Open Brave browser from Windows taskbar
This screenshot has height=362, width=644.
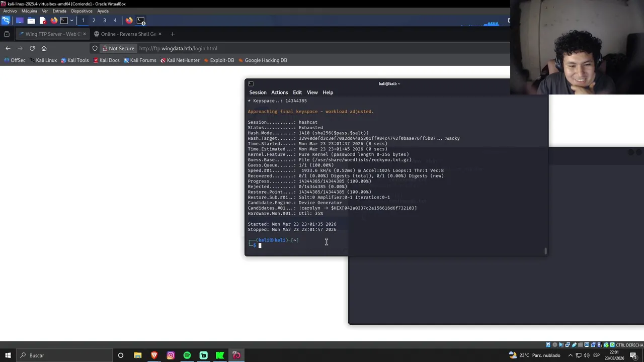coord(154,355)
